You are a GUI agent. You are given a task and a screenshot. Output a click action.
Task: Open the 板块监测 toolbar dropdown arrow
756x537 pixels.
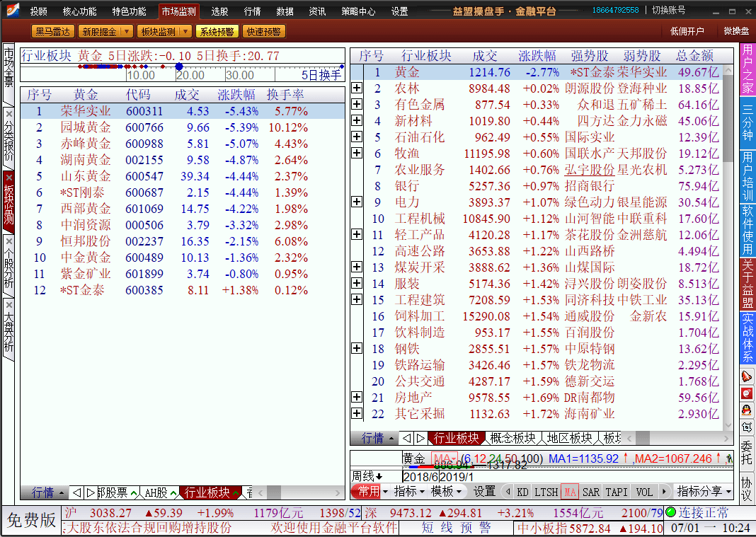click(x=185, y=32)
